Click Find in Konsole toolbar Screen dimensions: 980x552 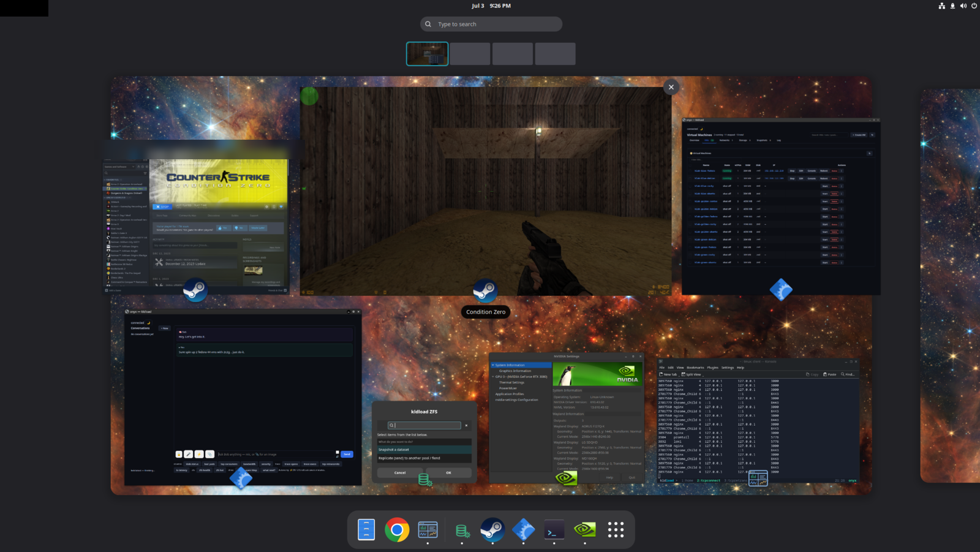point(848,374)
